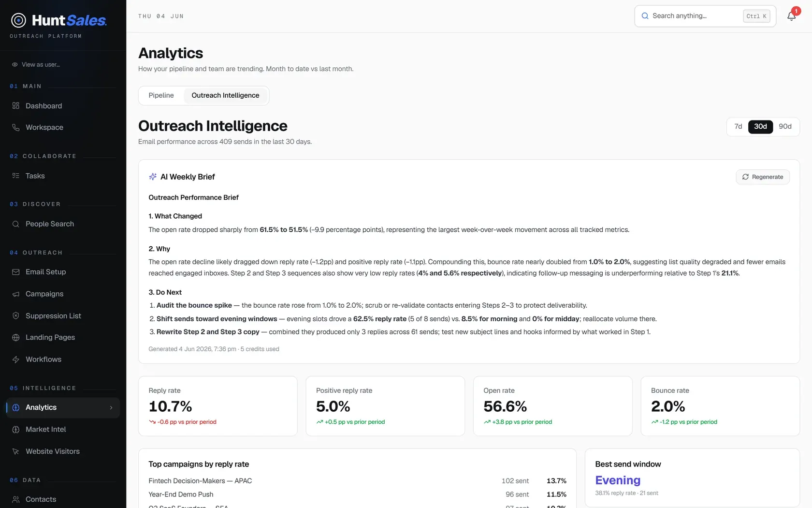The image size is (812, 508).
Task: Focus the Search anything field
Action: (x=705, y=16)
